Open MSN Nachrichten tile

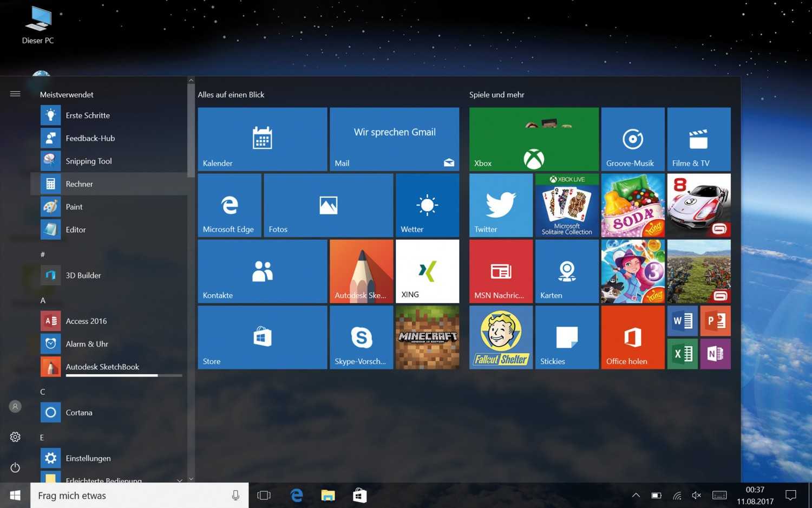click(501, 271)
